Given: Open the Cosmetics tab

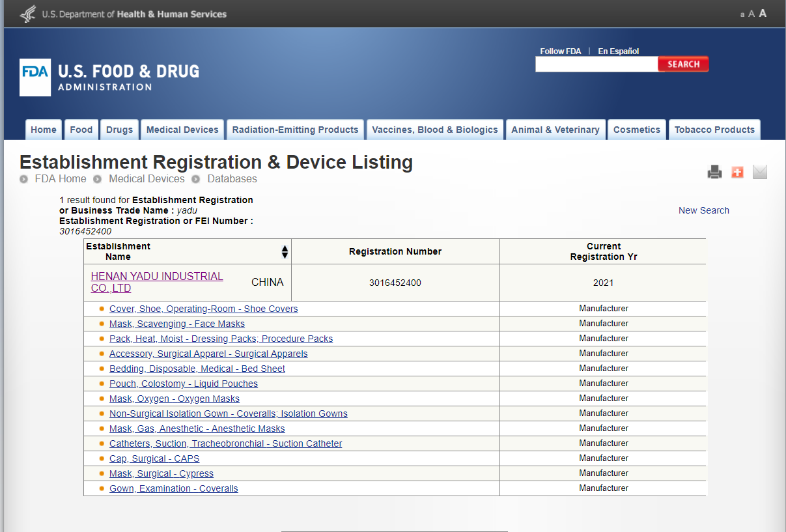Looking at the screenshot, I should (x=637, y=130).
